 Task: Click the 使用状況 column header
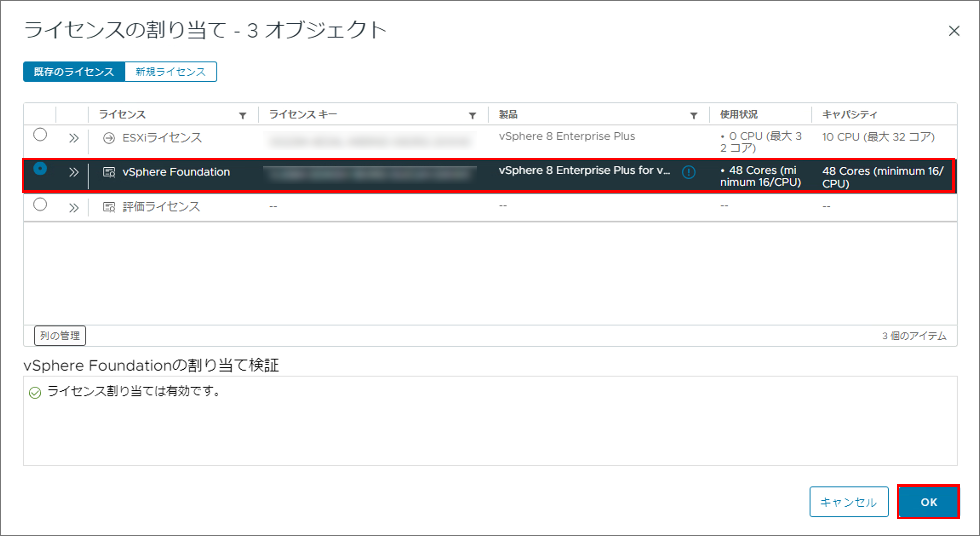739,114
